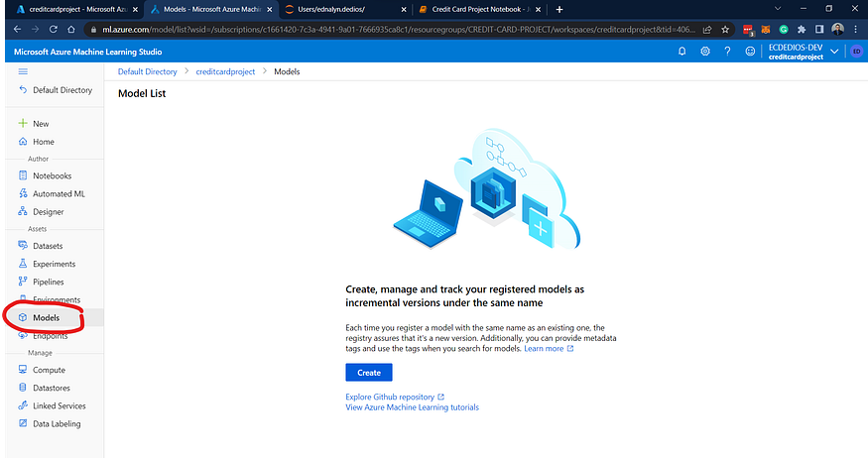
Task: Click Default Directory in the breadcrumb
Action: (147, 71)
